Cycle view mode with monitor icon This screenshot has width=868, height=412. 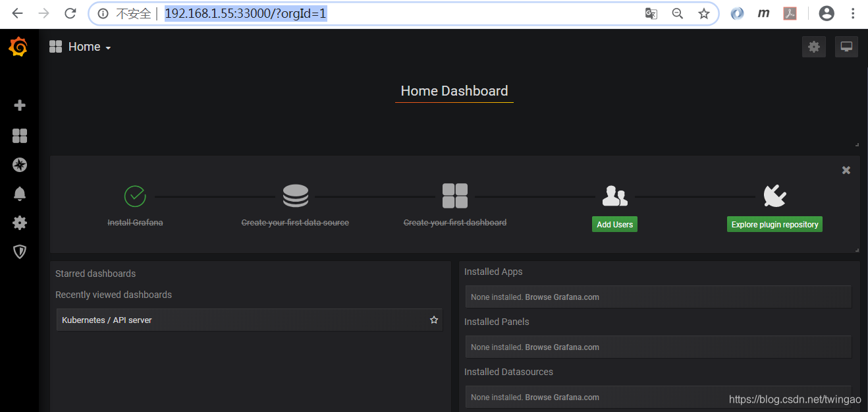coord(847,47)
